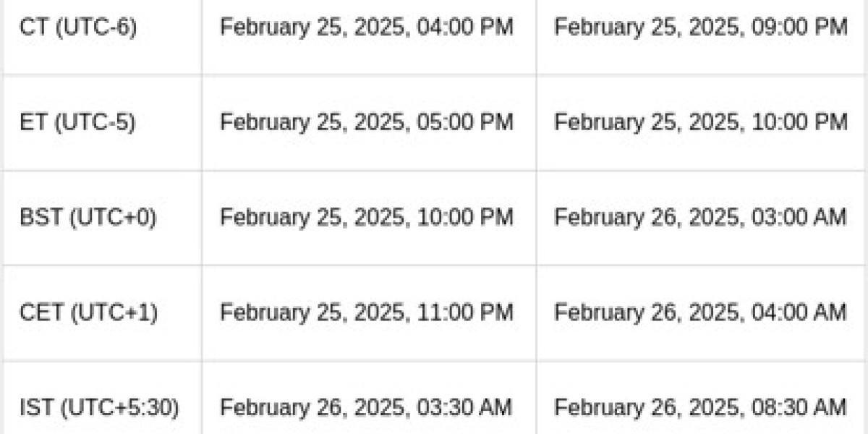The width and height of the screenshot is (868, 434).
Task: Select the ET row's 10:00 PM end time cell
Action: point(700,122)
